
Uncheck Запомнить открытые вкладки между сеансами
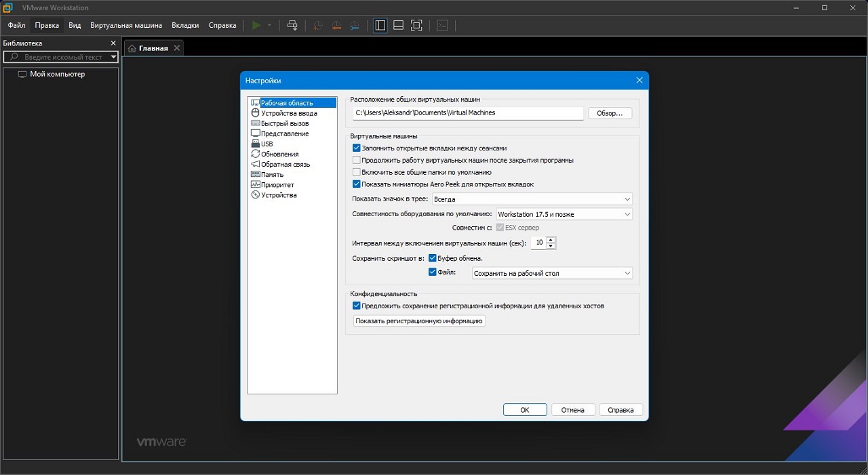click(x=357, y=148)
